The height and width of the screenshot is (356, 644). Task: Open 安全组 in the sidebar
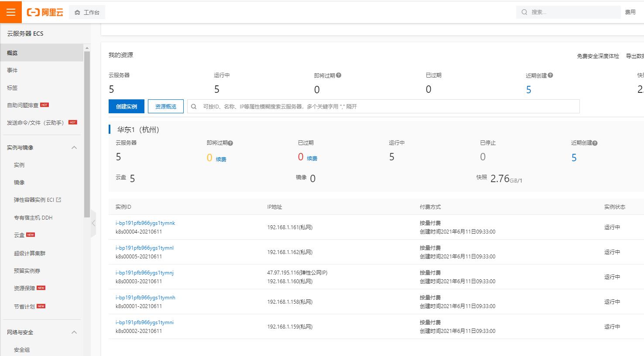(x=22, y=349)
